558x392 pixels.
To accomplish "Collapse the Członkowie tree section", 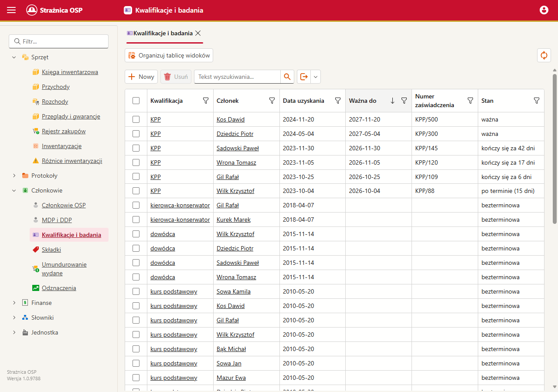I will coord(14,190).
